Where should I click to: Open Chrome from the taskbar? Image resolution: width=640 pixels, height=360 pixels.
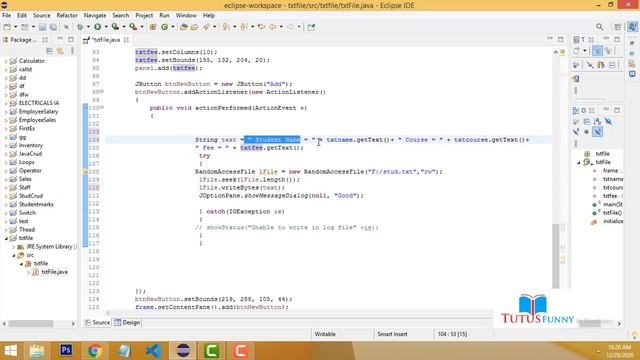94,351
